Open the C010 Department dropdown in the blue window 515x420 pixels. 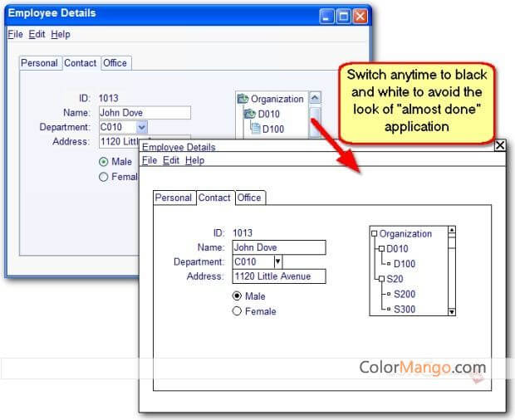click(x=141, y=127)
